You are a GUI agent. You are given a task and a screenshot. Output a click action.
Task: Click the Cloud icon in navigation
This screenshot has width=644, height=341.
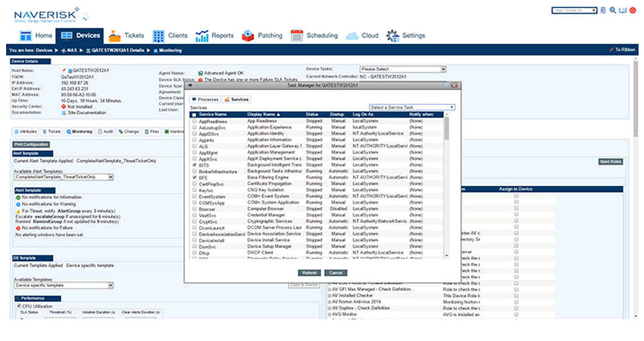pos(352,36)
